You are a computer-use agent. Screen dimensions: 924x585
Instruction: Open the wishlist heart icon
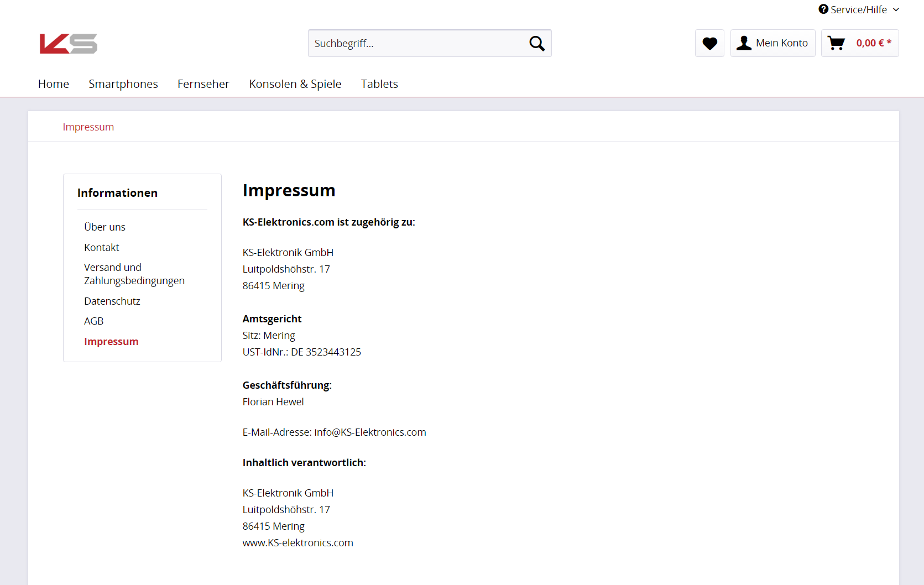click(709, 43)
